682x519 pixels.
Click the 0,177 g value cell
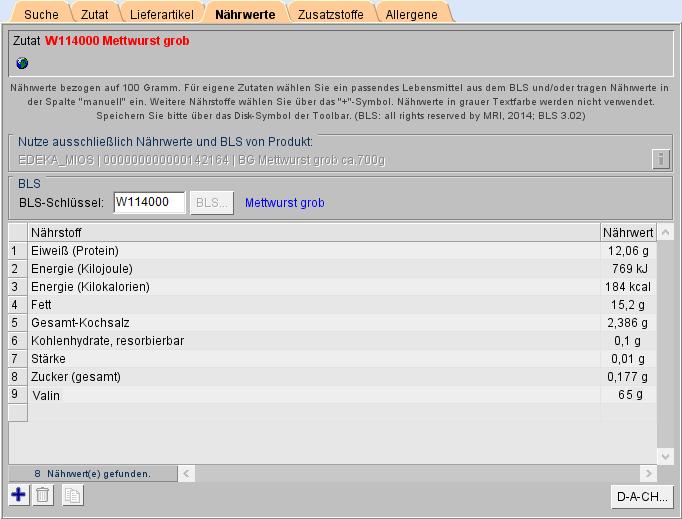pyautogui.click(x=628, y=377)
